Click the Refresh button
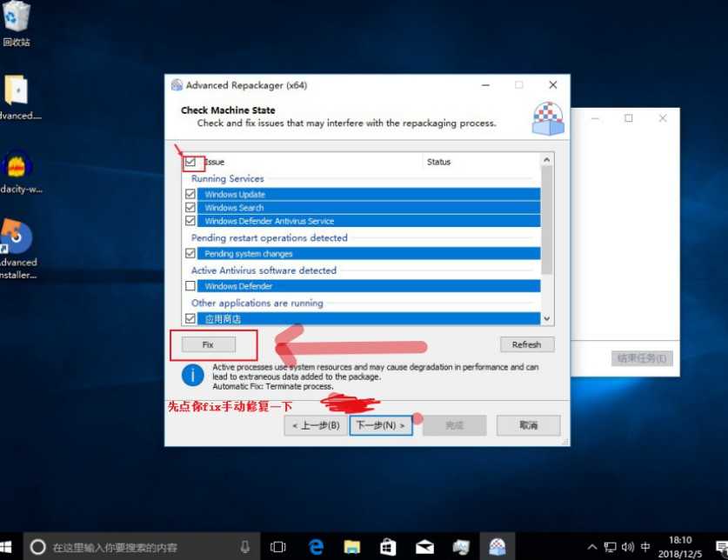This screenshot has height=560, width=728. coord(527,344)
